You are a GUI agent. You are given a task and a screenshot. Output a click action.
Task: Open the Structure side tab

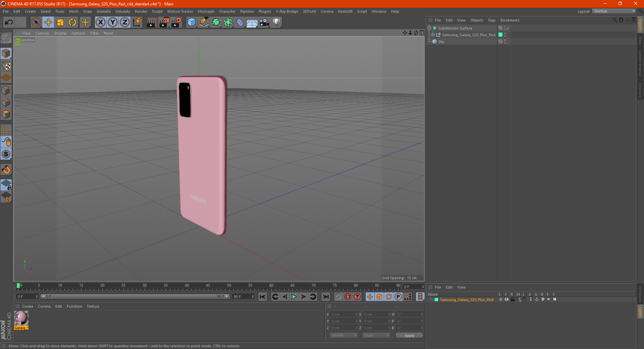click(x=640, y=90)
